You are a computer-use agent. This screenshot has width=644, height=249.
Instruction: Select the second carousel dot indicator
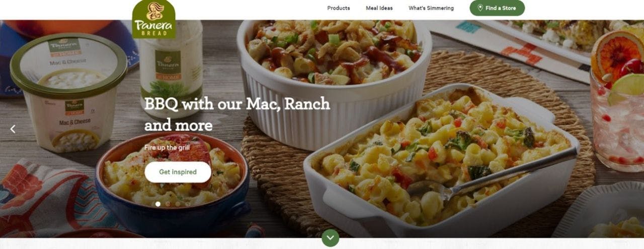click(x=168, y=204)
